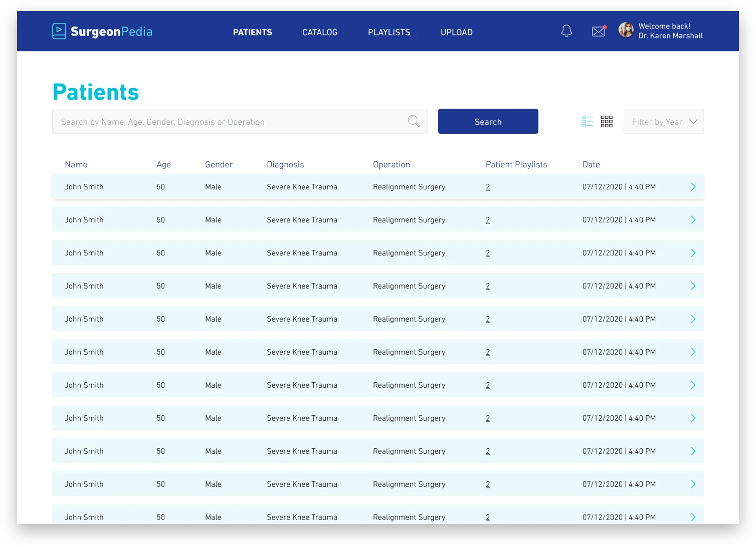Click the SurgeonPedia logo icon

(59, 31)
